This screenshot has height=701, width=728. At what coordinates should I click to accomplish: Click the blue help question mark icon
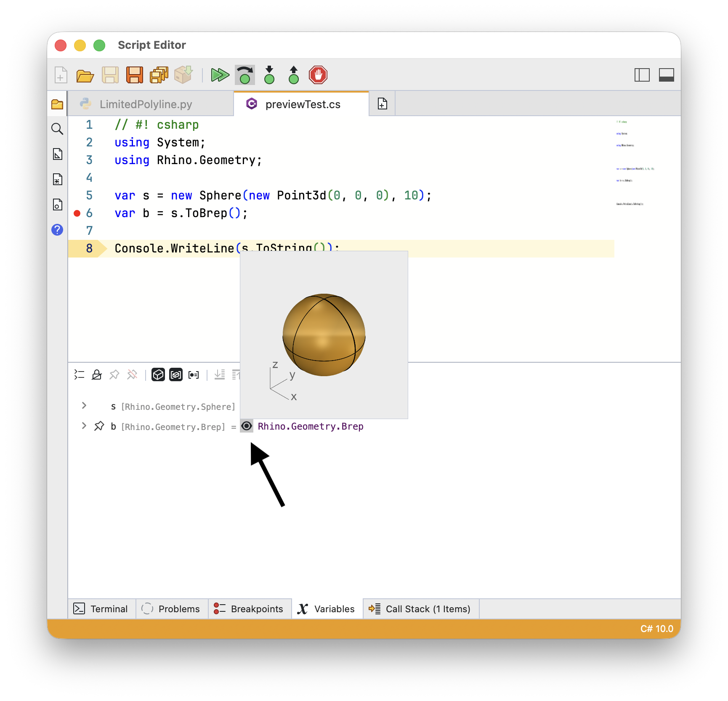coord(57,230)
